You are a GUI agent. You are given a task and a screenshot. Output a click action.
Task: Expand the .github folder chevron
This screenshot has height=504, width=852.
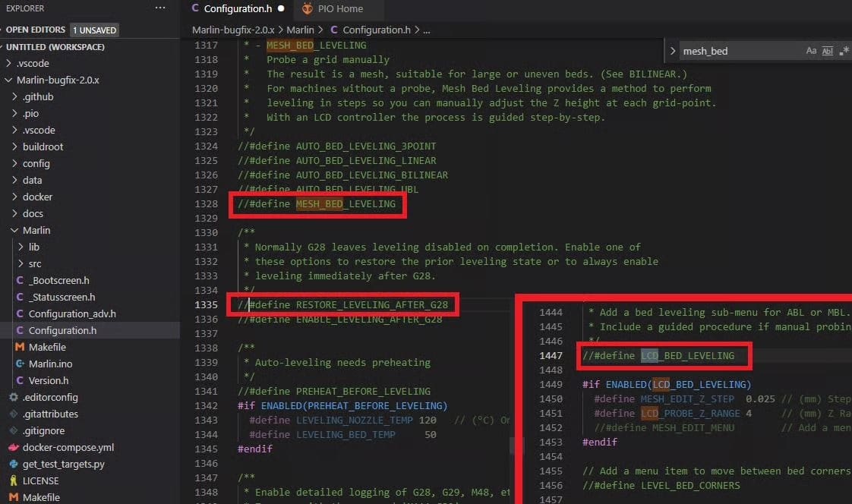(x=14, y=96)
